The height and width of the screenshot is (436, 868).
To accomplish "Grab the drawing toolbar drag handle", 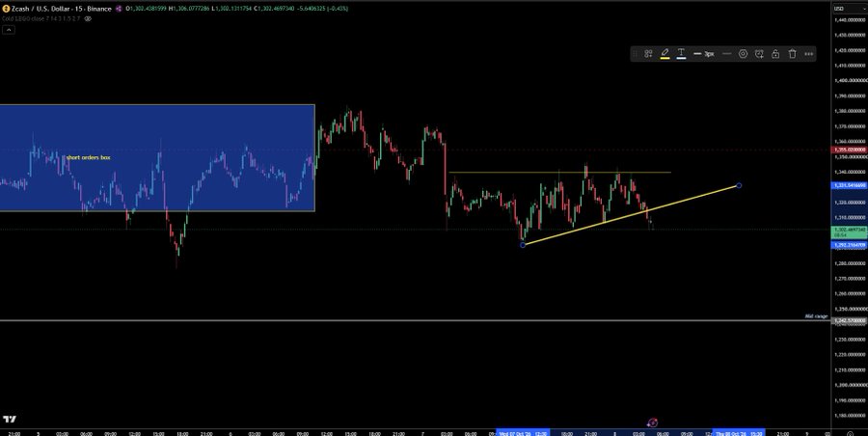I will (635, 54).
